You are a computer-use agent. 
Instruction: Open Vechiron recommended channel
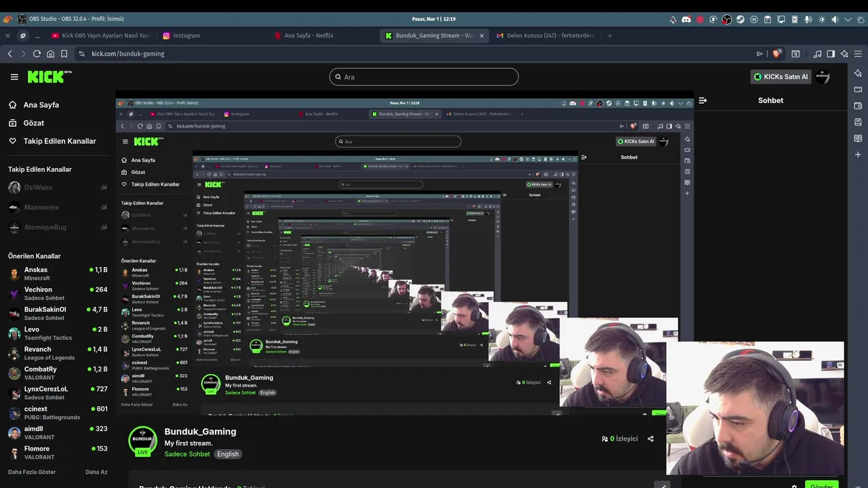[x=58, y=293]
